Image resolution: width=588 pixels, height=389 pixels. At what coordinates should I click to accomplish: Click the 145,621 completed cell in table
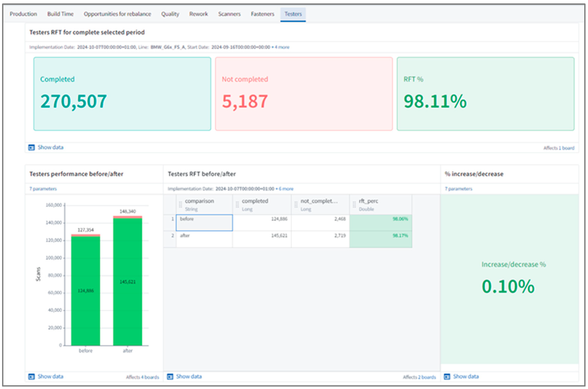pyautogui.click(x=262, y=239)
